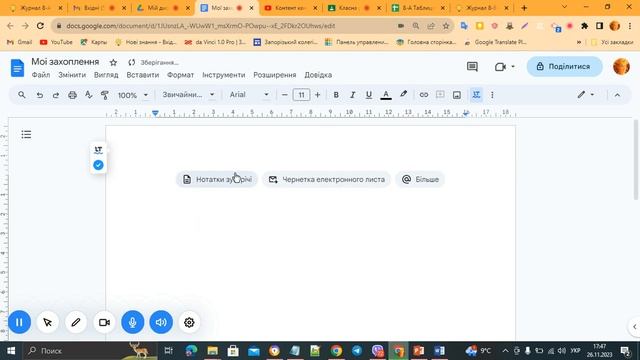Toggle underline formatting
This screenshot has width=640, height=360.
coord(369,95)
